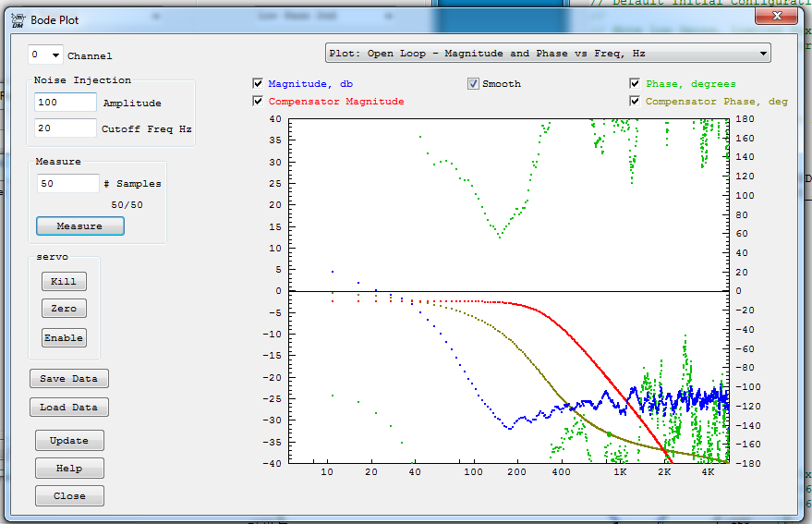This screenshot has height=524, width=812.
Task: Select the Cutoff Freq Hz field
Action: (x=67, y=128)
